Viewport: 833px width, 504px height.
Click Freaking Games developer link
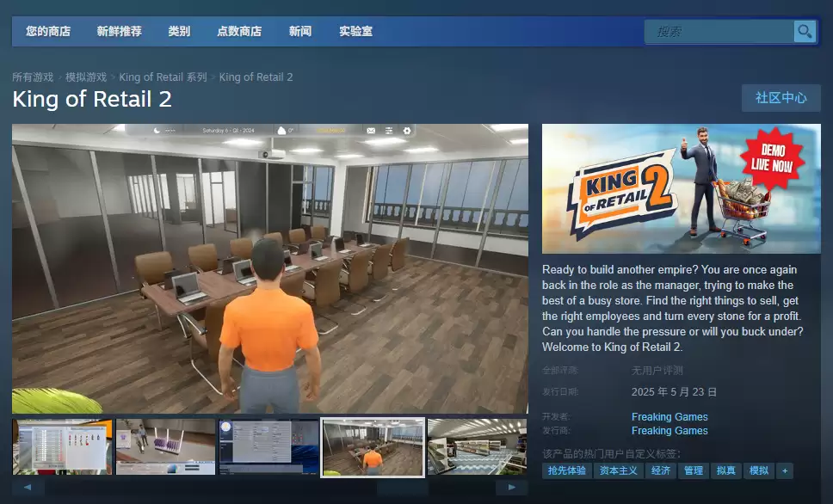pyautogui.click(x=669, y=417)
